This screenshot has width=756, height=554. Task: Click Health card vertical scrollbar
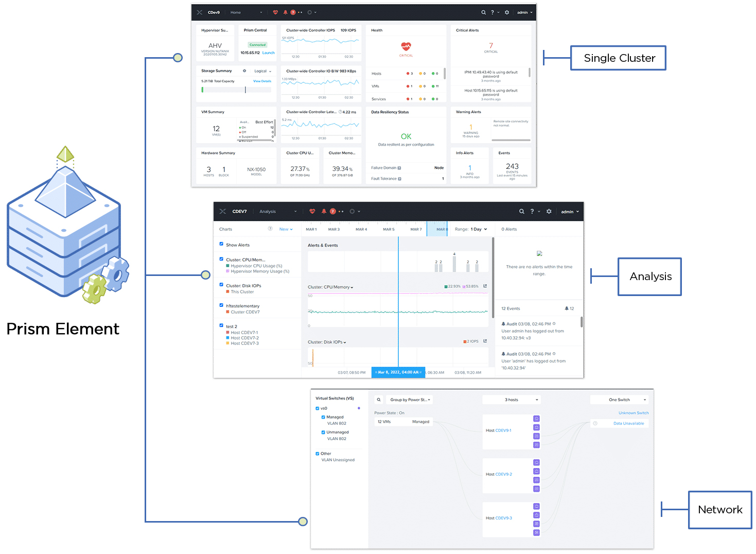pyautogui.click(x=445, y=74)
